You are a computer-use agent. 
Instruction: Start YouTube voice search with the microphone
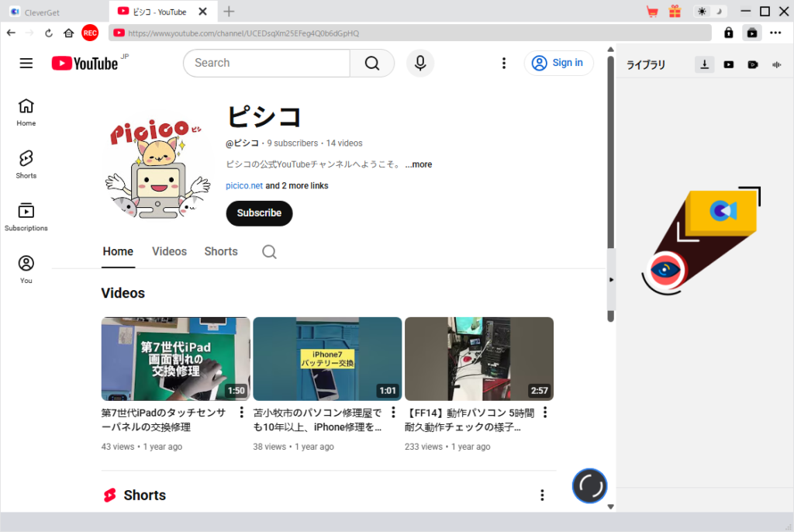tap(419, 63)
